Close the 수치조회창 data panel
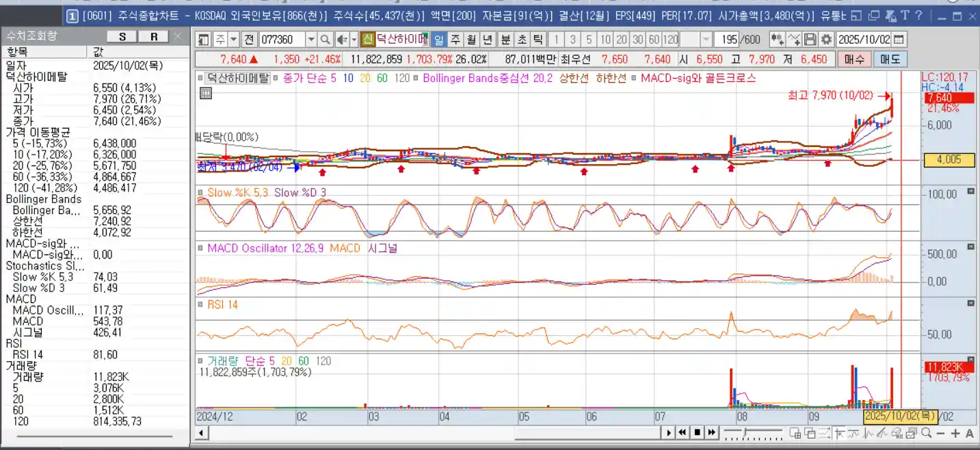 (x=178, y=37)
